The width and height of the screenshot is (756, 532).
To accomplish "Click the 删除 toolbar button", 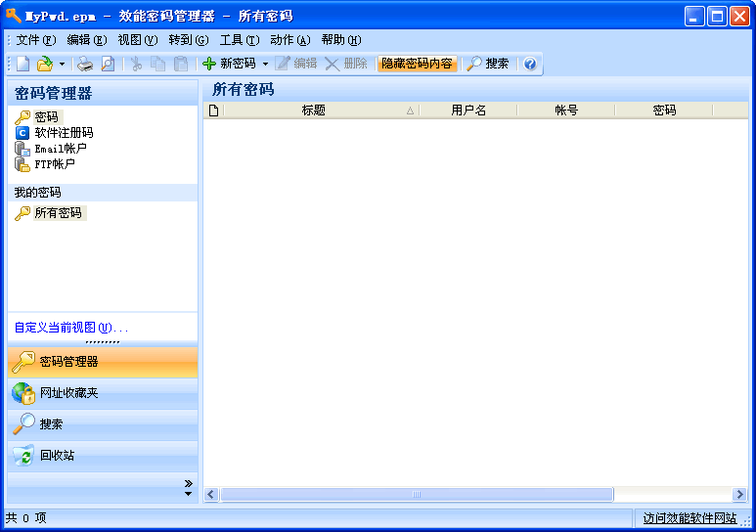I will tap(346, 64).
